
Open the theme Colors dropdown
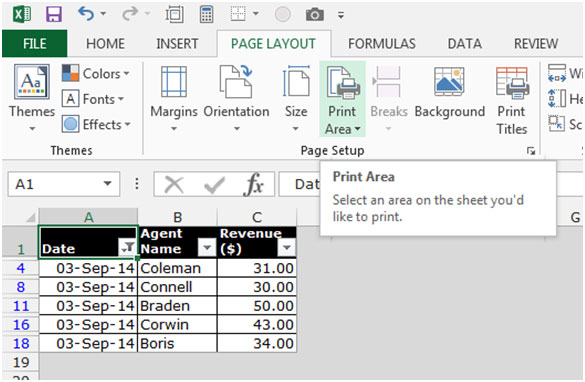click(96, 73)
